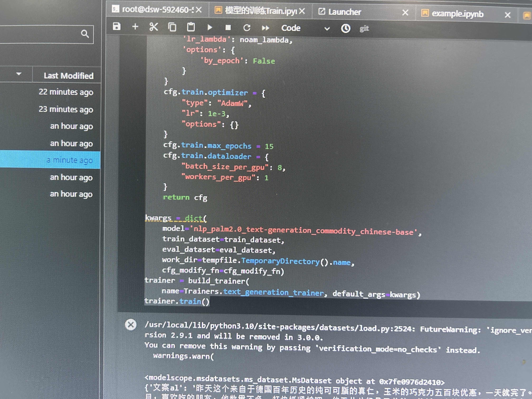Close the Launcher tab
The width and height of the screenshot is (532, 399).
[x=405, y=13]
